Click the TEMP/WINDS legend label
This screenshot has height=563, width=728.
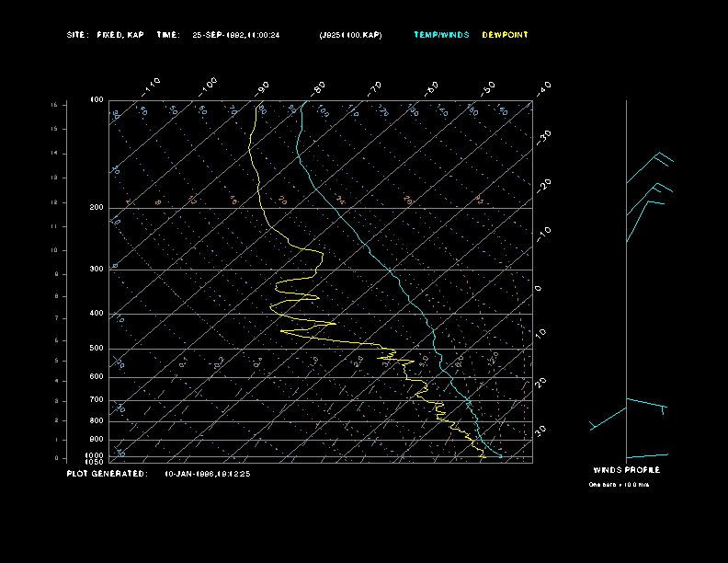pyautogui.click(x=441, y=35)
